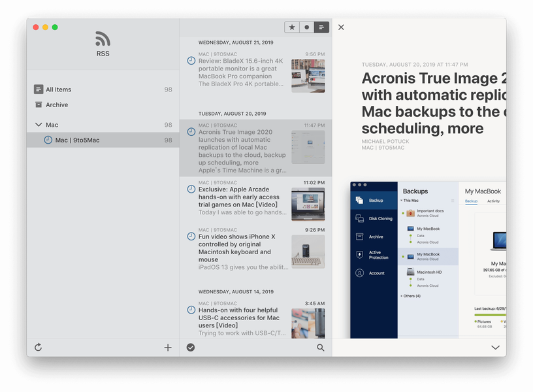Image resolution: width=533 pixels, height=392 pixels.
Task: Click the Wednesday, August 21, 2019 date header
Action: click(236, 42)
